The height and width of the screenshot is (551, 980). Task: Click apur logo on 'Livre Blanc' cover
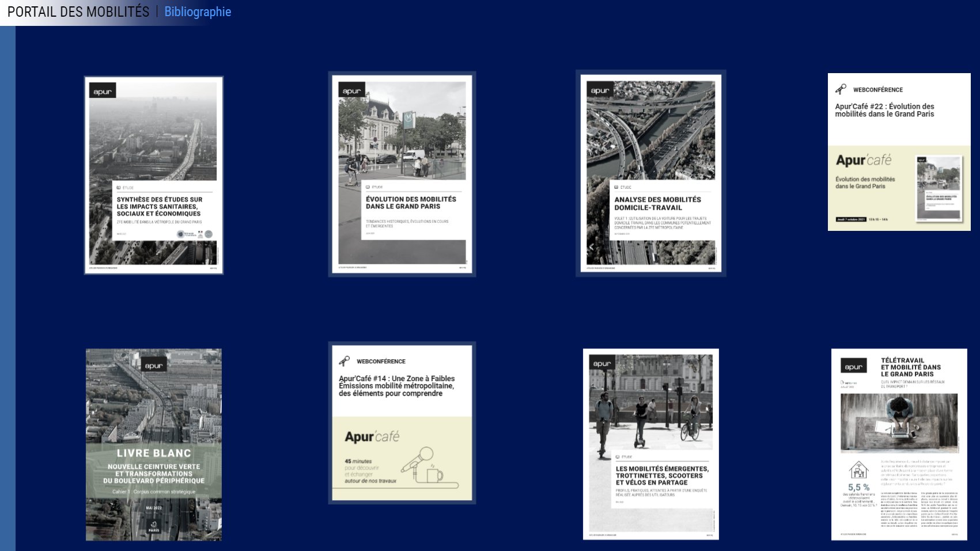pyautogui.click(x=154, y=366)
